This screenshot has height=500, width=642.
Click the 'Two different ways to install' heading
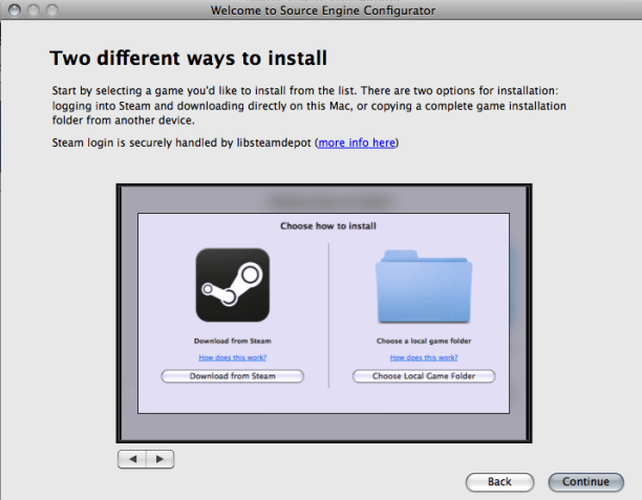[x=188, y=58]
